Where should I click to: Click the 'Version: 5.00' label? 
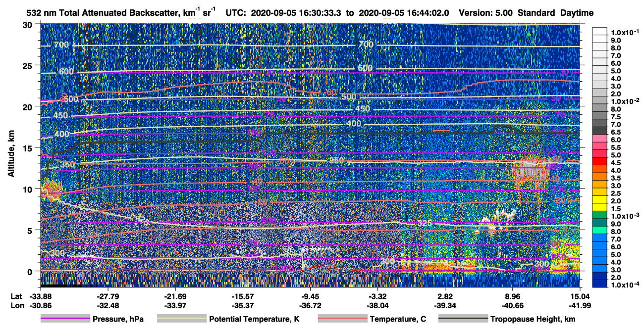coord(486,13)
